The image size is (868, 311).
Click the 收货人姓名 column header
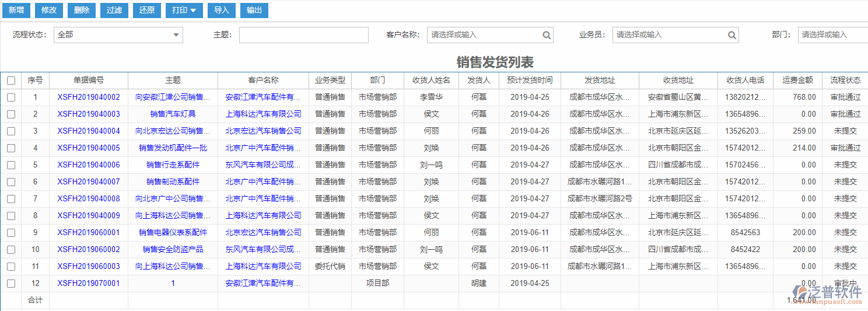tap(432, 81)
